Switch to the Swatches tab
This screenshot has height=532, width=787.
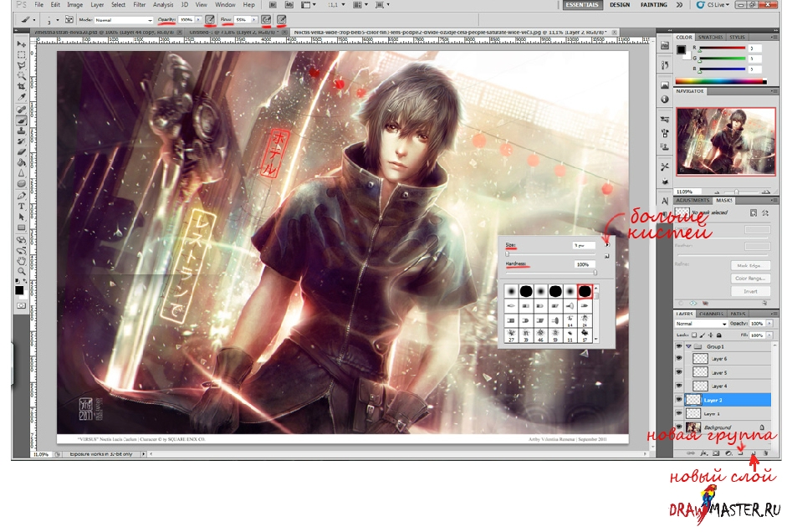[710, 37]
